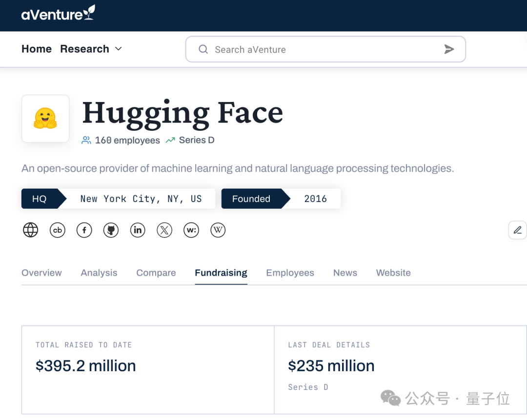Click the aVenture logo
Screen dimensions: 527x420
coord(58,13)
